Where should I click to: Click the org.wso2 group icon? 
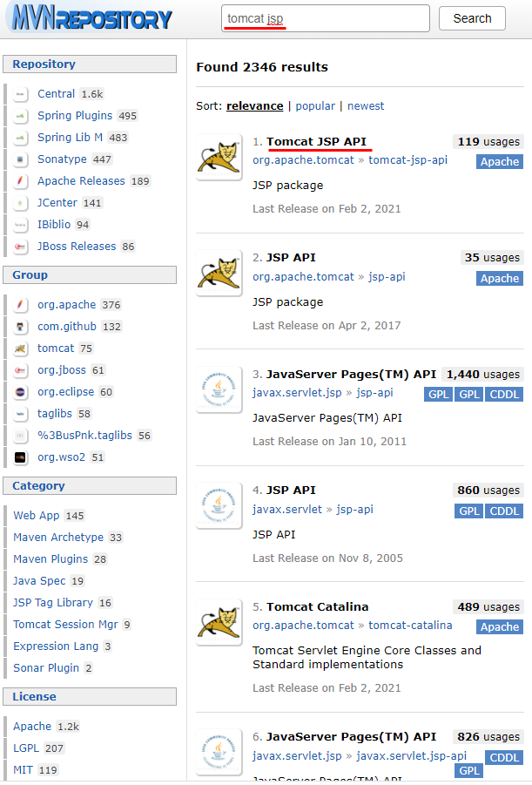(20, 457)
